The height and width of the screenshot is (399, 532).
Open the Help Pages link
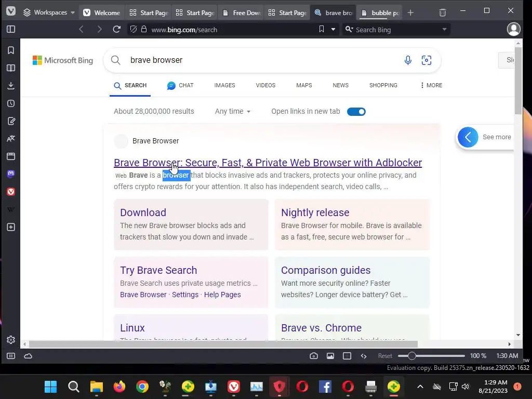pyautogui.click(x=222, y=295)
